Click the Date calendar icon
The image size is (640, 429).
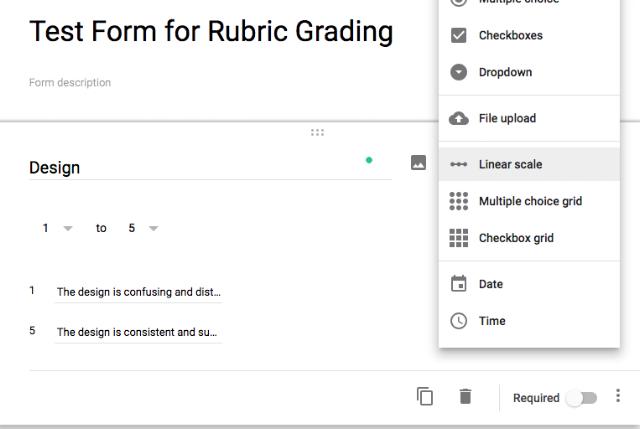458,284
